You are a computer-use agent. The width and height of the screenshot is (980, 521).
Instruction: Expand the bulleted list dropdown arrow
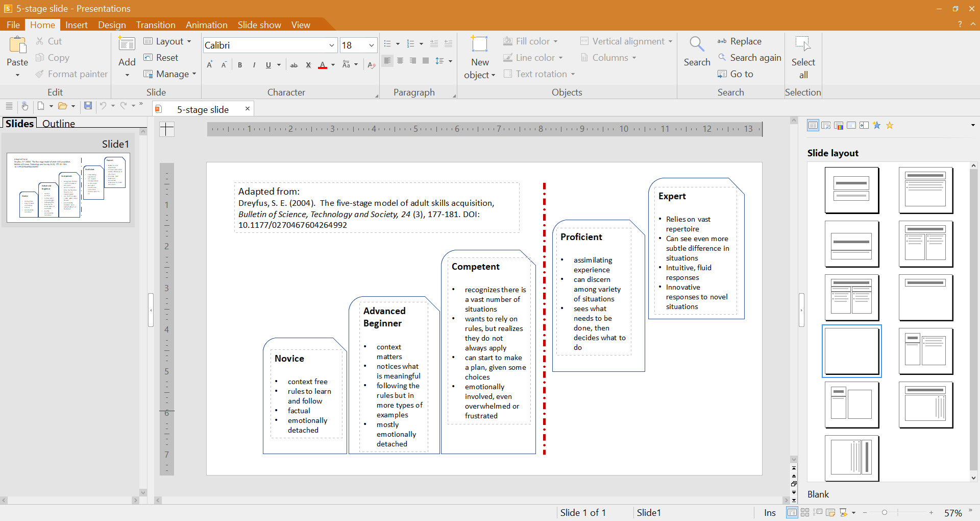pyautogui.click(x=398, y=44)
